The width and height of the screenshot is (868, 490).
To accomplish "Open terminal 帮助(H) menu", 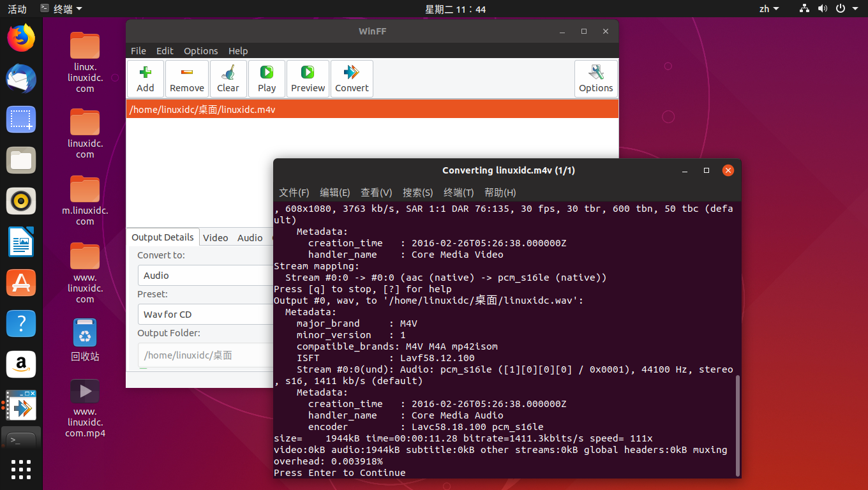I will coord(500,193).
